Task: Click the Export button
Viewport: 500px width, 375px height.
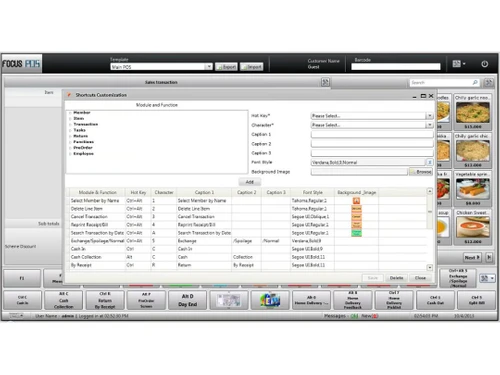Action: click(x=226, y=67)
